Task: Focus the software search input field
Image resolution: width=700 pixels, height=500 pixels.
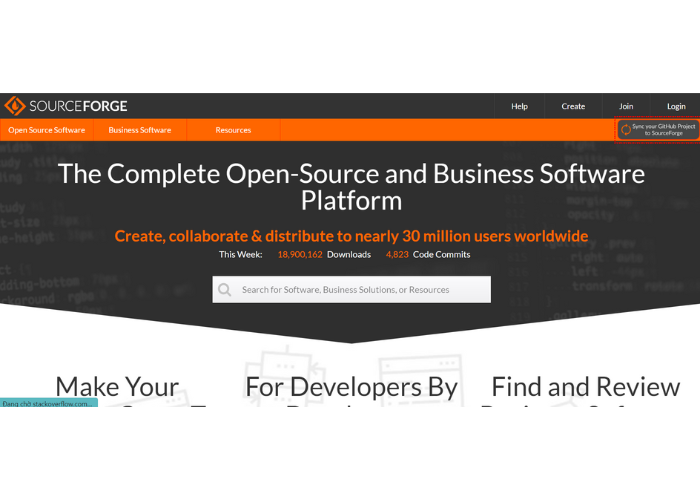Action: coord(352,290)
